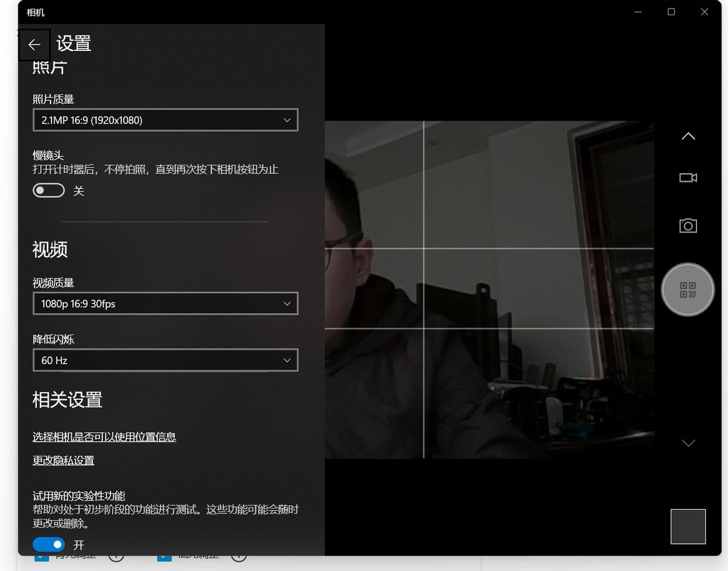Show previous camera mode with up chevron
The image size is (728, 571).
click(688, 137)
